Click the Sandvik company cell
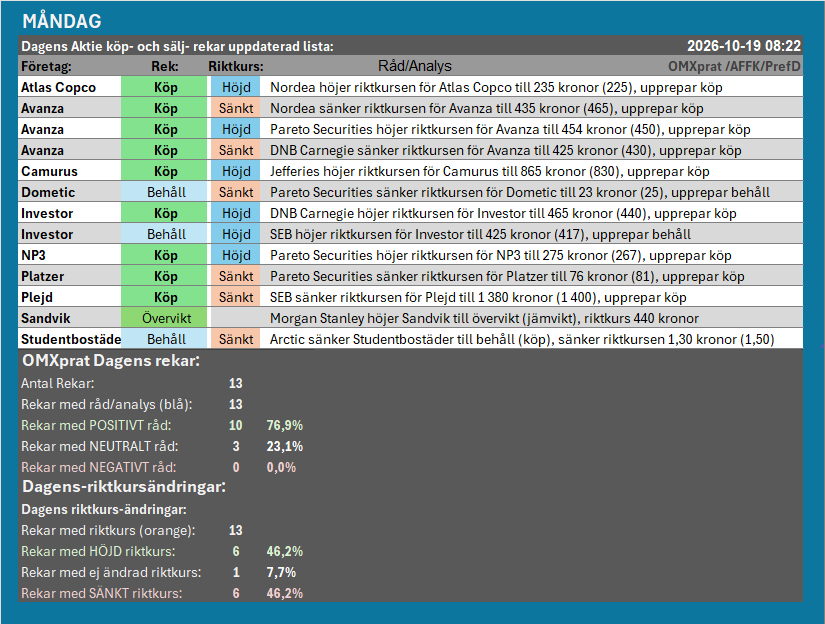This screenshot has height=624, width=825. (69, 319)
